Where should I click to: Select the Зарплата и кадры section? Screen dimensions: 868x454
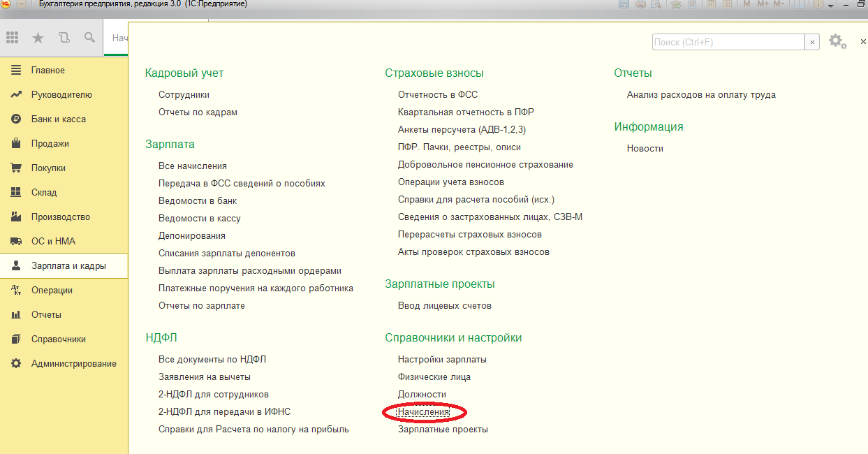[64, 266]
